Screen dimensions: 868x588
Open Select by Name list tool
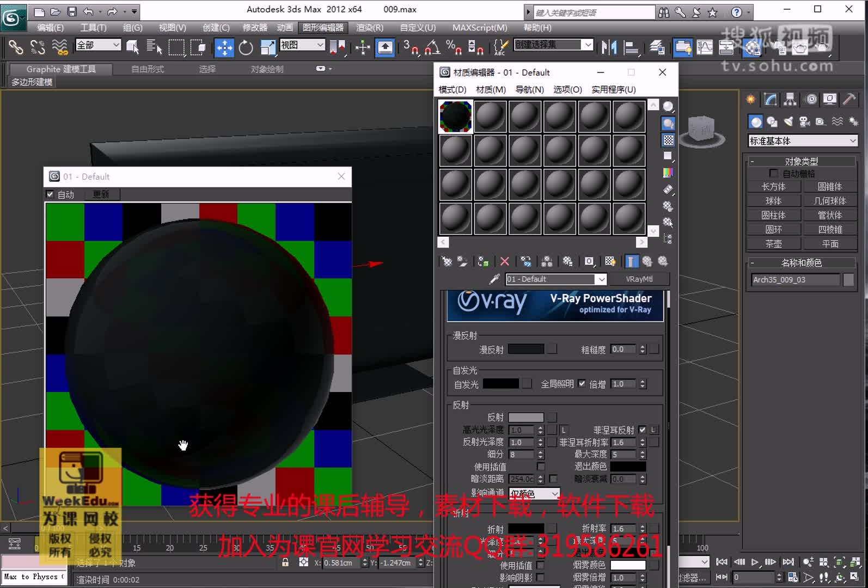pyautogui.click(x=154, y=48)
